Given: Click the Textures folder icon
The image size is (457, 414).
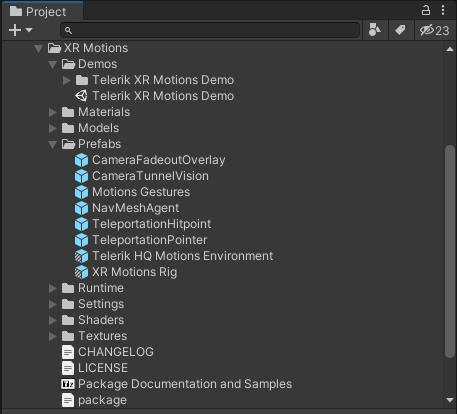Looking at the screenshot, I should (x=68, y=336).
